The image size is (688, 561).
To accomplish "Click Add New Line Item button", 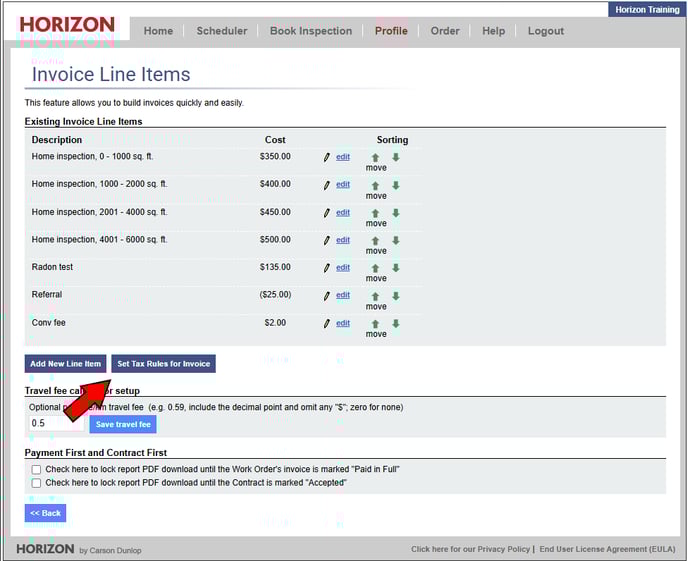I will [65, 364].
